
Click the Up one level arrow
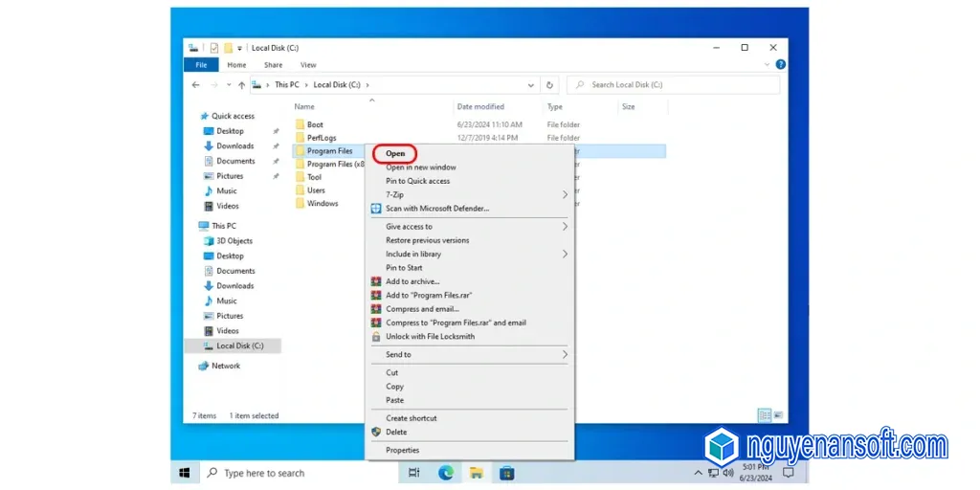point(242,85)
